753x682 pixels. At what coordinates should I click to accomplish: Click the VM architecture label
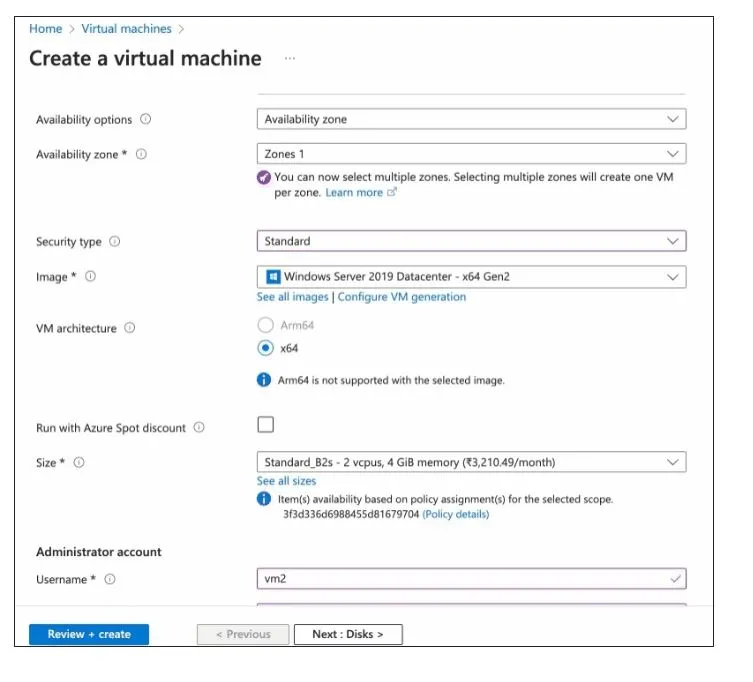tap(76, 329)
